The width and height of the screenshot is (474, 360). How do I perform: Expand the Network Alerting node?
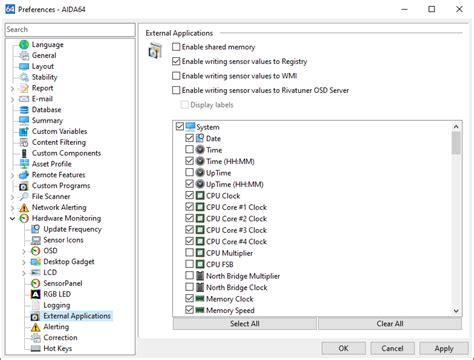12,208
